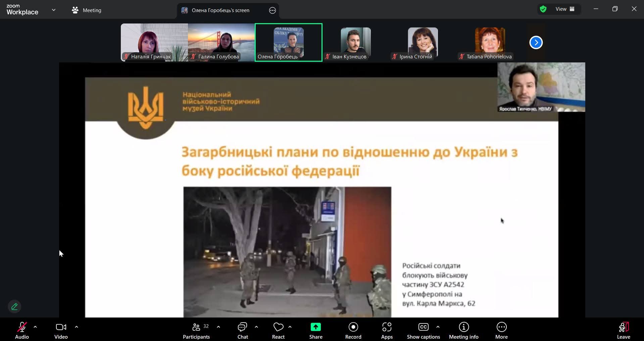Start recording with Record button
The image size is (644, 341).
[353, 331]
